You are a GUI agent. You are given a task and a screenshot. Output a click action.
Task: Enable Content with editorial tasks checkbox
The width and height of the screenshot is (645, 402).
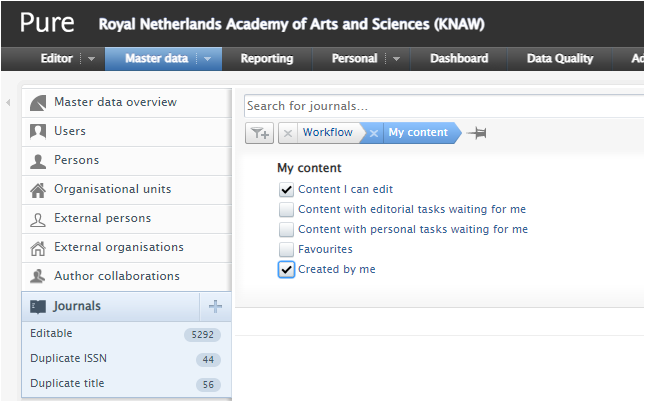(x=287, y=209)
